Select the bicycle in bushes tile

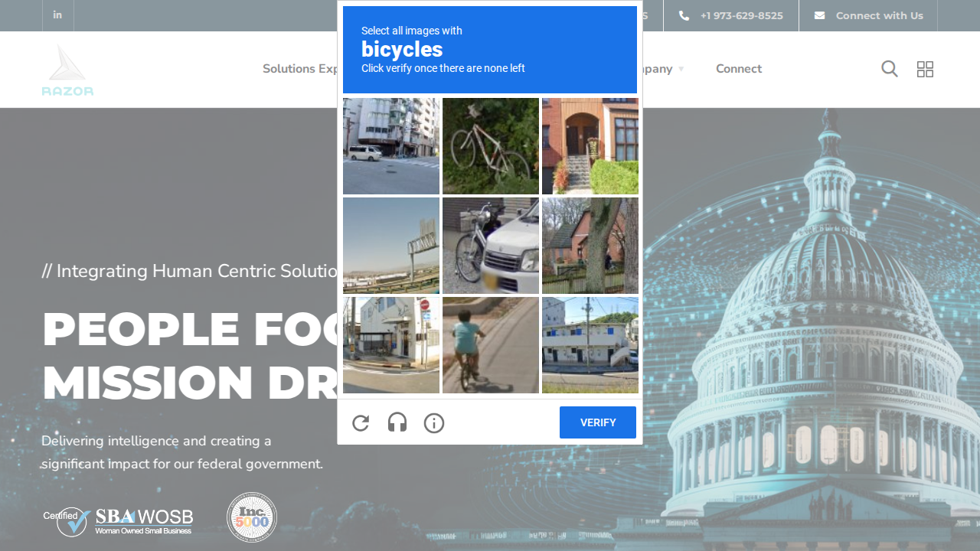[x=491, y=146]
